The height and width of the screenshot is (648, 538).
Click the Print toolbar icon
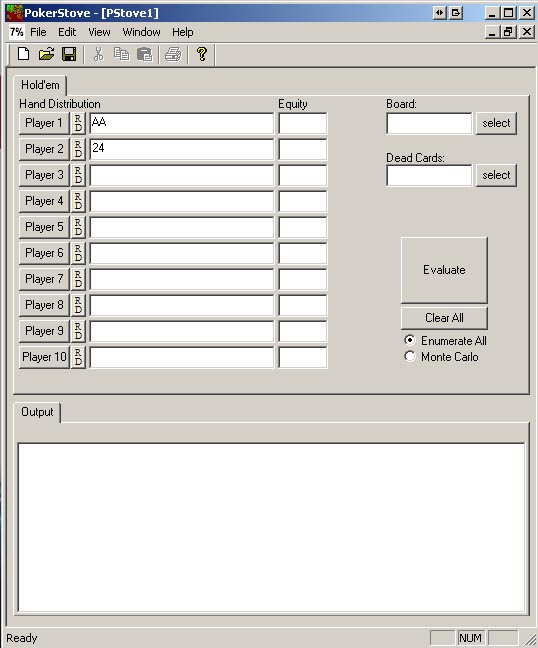173,54
